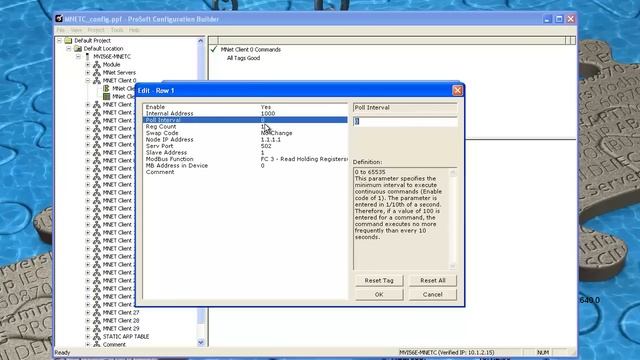
Task: Click the network icon beside MNet Servers
Action: coord(97,73)
